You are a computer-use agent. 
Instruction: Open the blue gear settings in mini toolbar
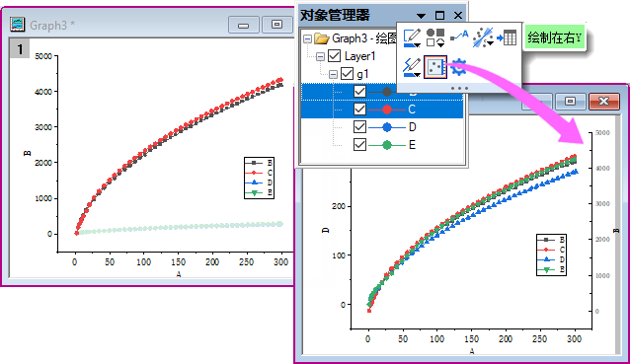[x=458, y=68]
